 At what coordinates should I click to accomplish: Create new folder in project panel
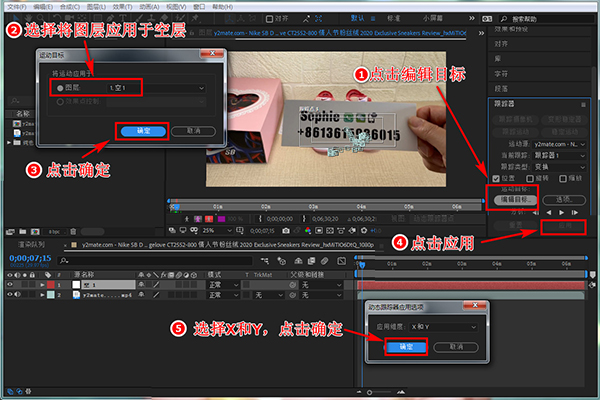23,232
